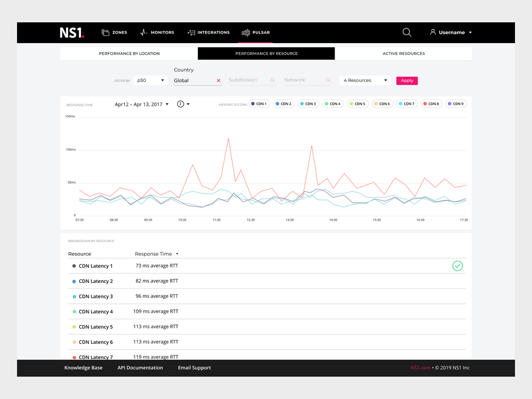The image size is (532, 399).
Task: Select the CDN Latency 3 row label
Action: click(96, 296)
